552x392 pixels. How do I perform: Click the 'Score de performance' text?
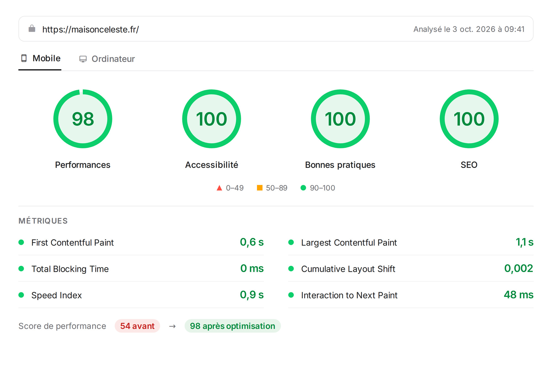[x=62, y=326]
